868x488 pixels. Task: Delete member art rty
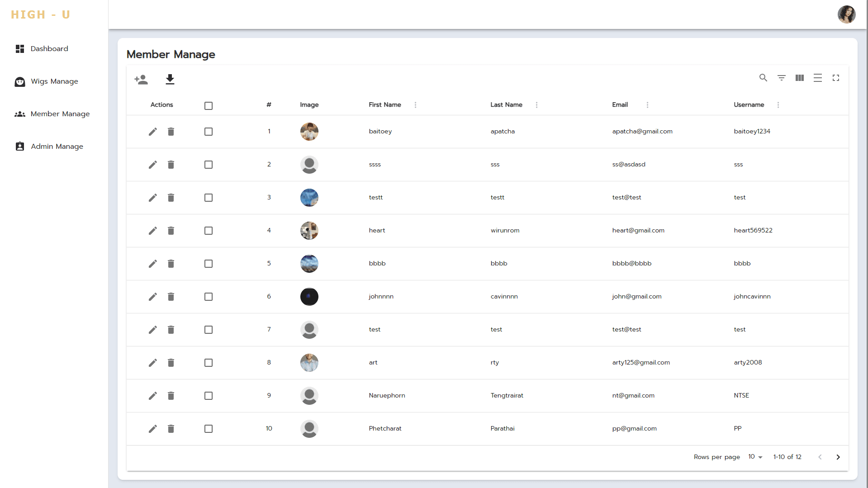(x=171, y=363)
